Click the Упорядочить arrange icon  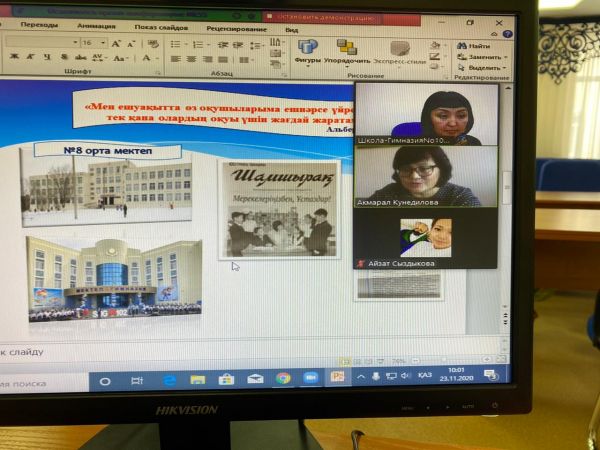[347, 50]
